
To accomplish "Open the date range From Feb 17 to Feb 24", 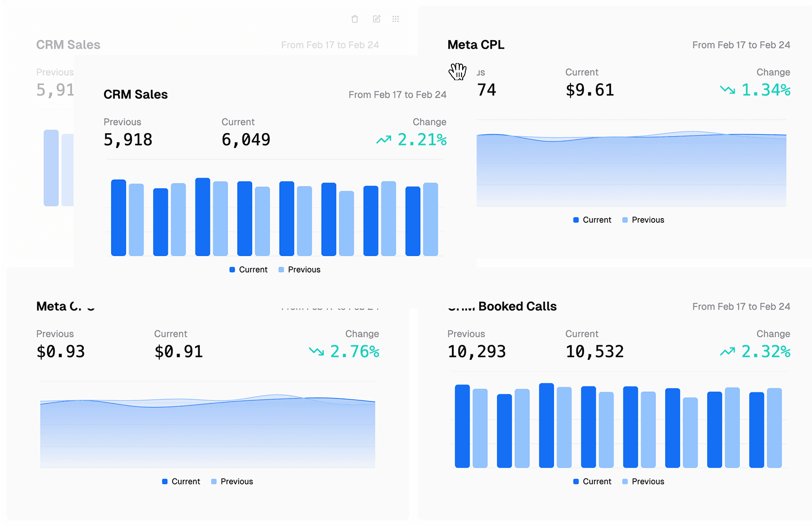I will (x=397, y=95).
